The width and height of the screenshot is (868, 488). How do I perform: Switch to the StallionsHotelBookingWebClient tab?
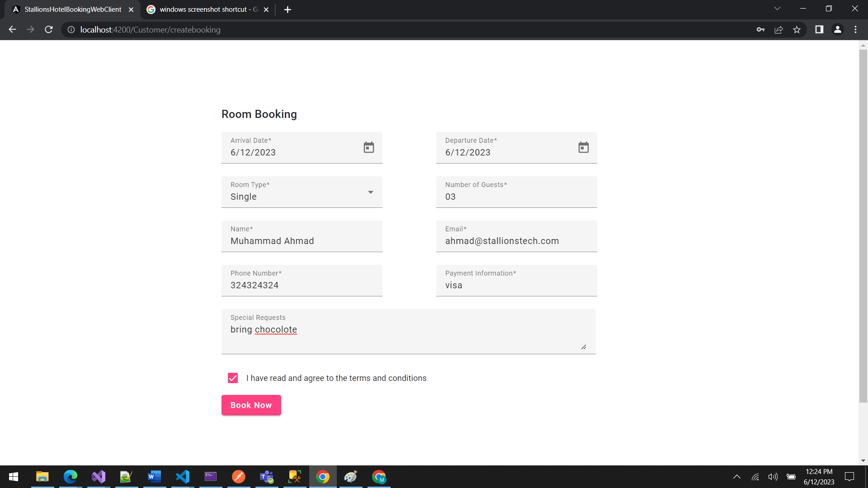(72, 9)
